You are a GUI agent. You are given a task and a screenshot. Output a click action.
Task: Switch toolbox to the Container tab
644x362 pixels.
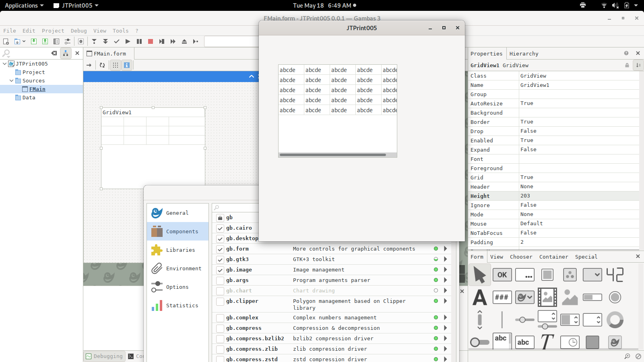[553, 257]
